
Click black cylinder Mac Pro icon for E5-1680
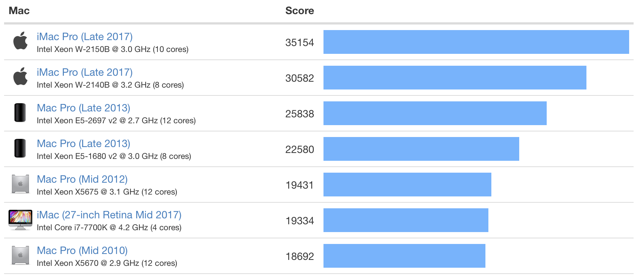(20, 149)
